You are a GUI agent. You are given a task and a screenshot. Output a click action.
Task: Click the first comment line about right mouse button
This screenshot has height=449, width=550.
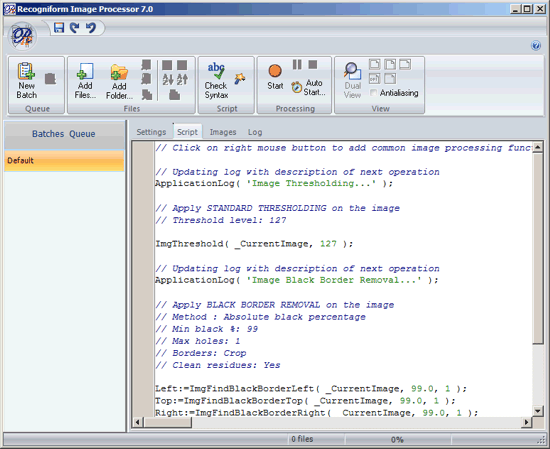(344, 148)
